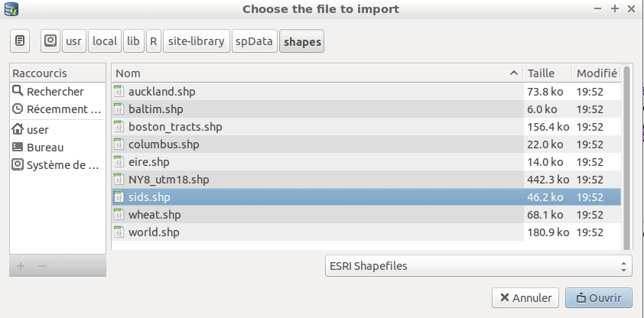The height and width of the screenshot is (318, 644).
Task: Click the Ouvrir button
Action: point(598,298)
